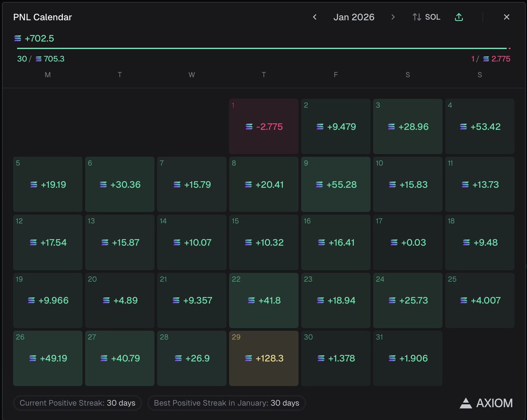Viewport: 527px width, 420px height.
Task: Open day 20 cell showing +4.89
Action: (120, 300)
